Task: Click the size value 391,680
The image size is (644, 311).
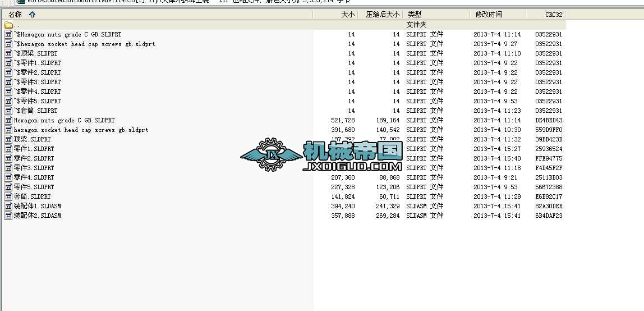Action: (343, 130)
